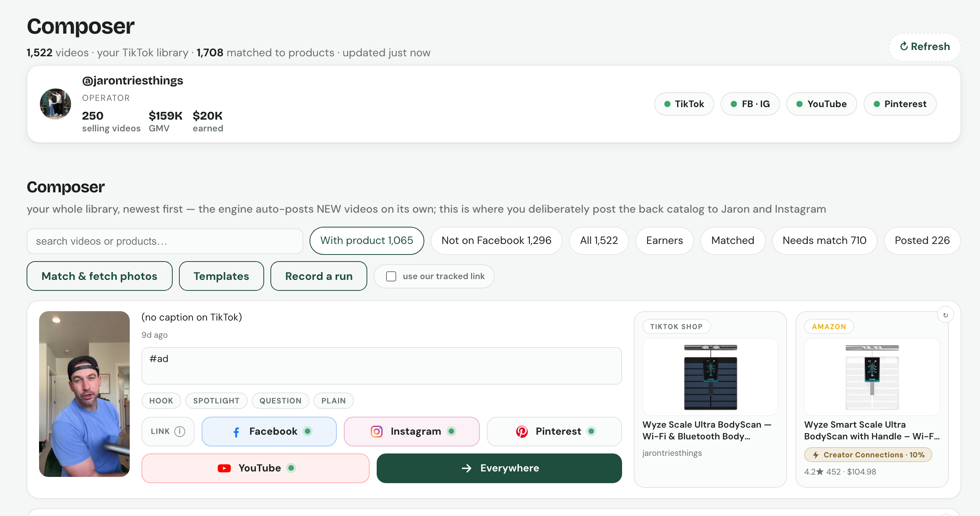Screen dimensions: 980x516
Task: Click the TIKTOK SHOP label
Action: point(676,326)
